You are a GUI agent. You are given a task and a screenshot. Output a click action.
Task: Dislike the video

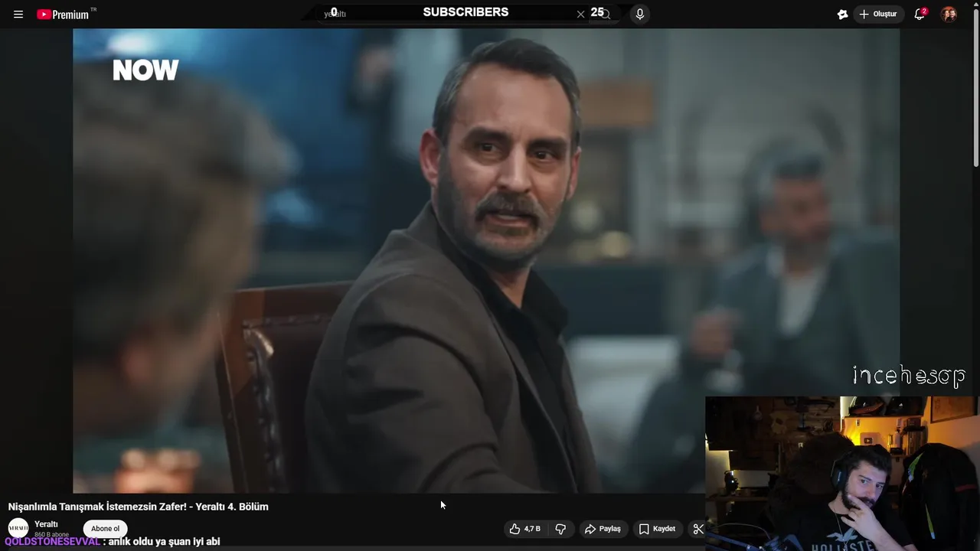pyautogui.click(x=560, y=529)
